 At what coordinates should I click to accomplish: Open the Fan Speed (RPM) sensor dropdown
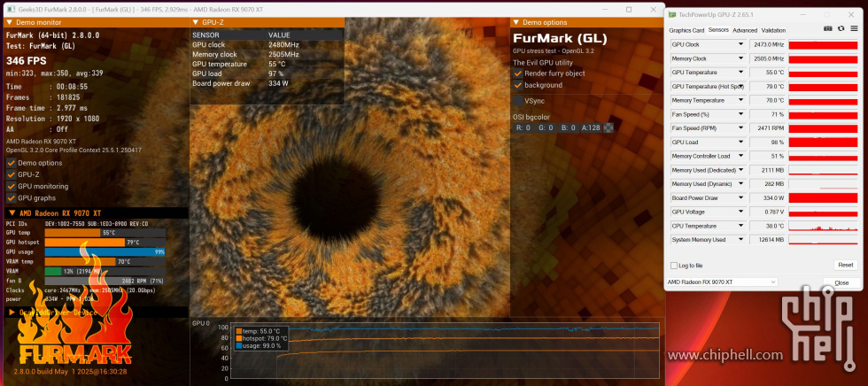point(740,127)
